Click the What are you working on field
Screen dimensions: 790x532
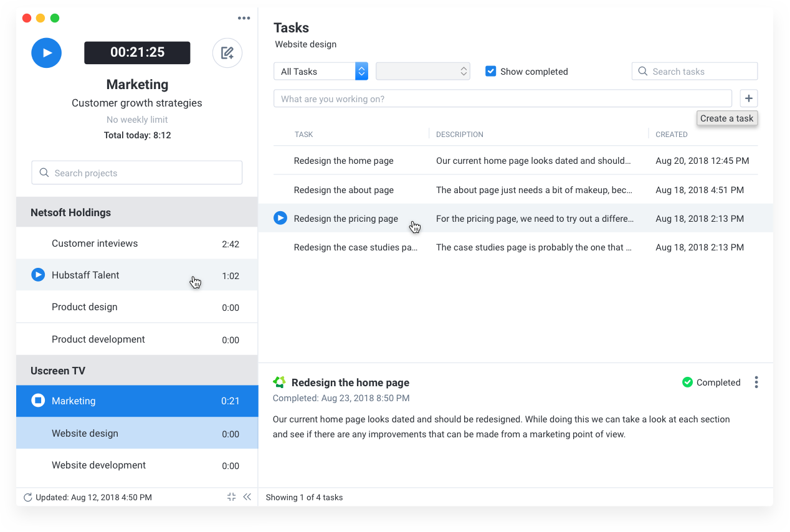(x=503, y=98)
